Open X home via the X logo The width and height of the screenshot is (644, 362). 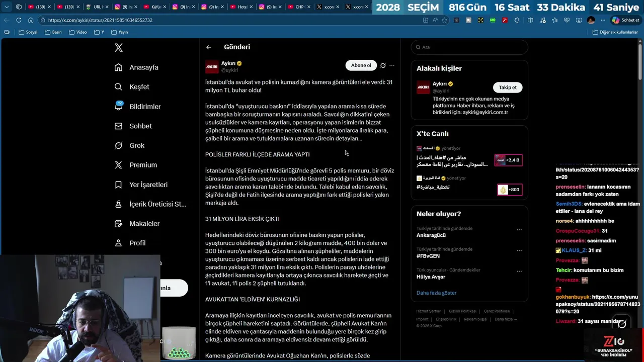pos(119,48)
